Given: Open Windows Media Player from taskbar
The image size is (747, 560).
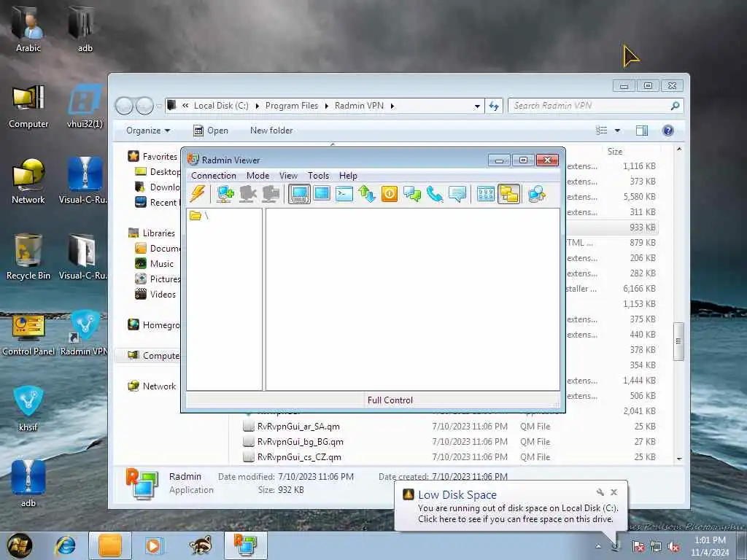Looking at the screenshot, I should pos(154,545).
